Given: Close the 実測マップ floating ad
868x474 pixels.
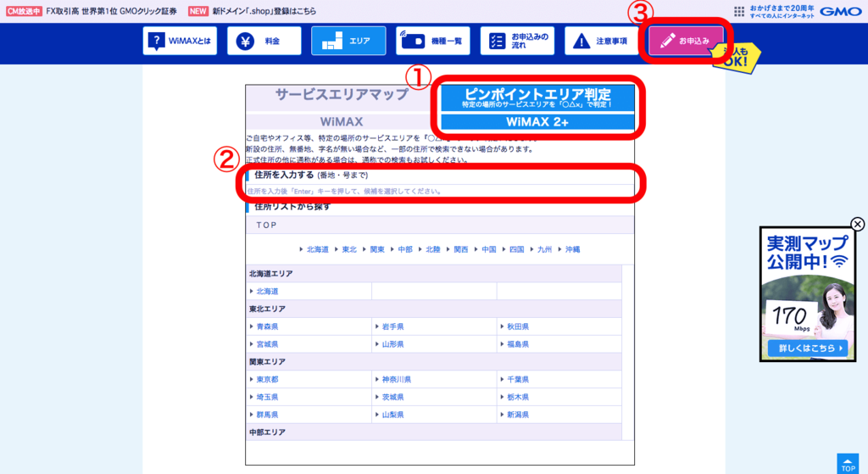Looking at the screenshot, I should 858,224.
